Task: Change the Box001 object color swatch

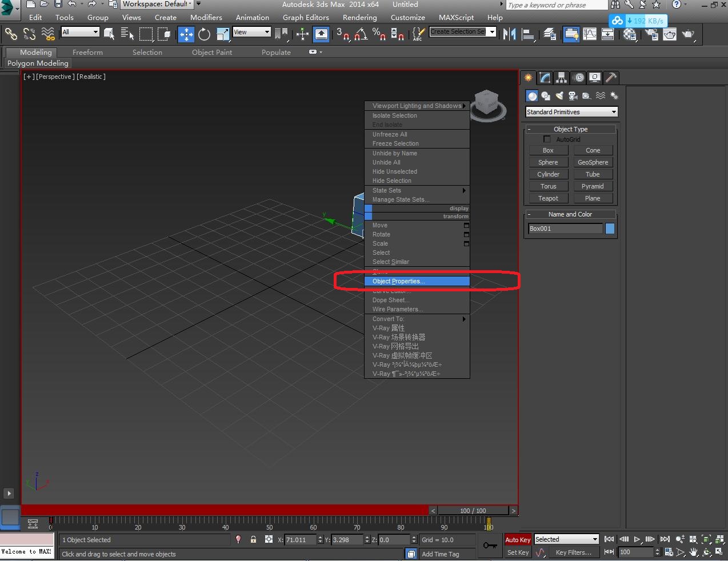Action: pyautogui.click(x=610, y=229)
